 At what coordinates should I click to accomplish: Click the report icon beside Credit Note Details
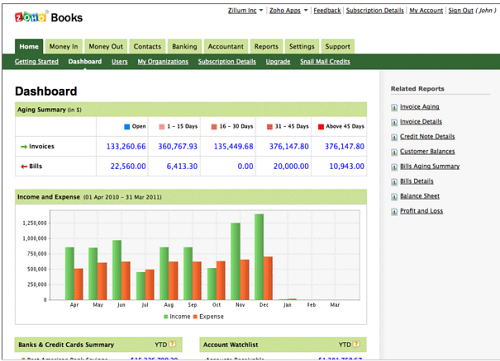pyautogui.click(x=394, y=137)
